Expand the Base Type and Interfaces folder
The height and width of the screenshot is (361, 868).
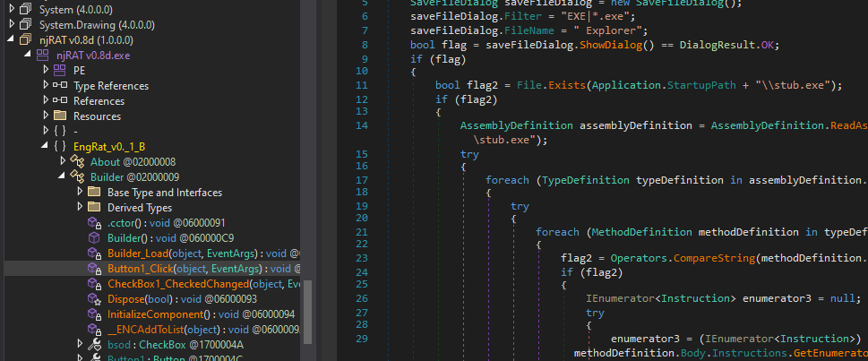click(80, 192)
